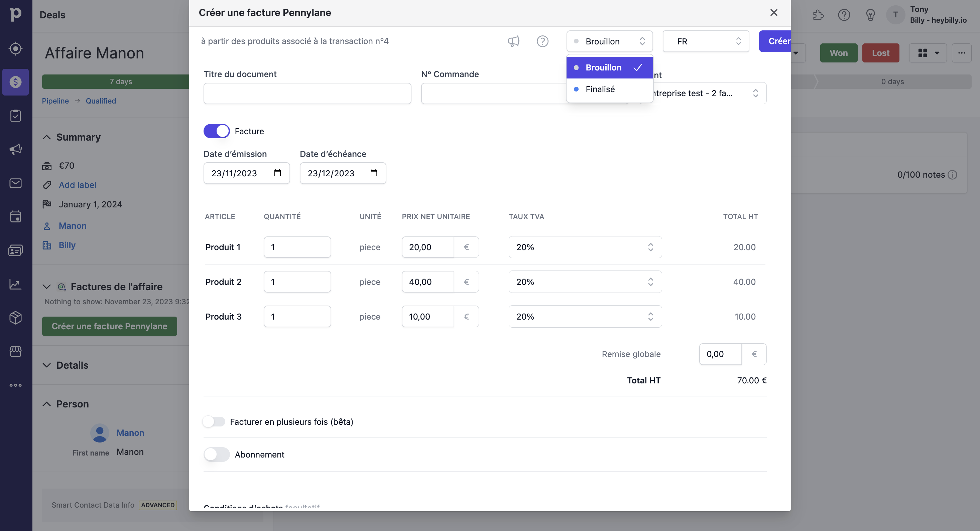The height and width of the screenshot is (531, 980).
Task: Click the Remise globale amount field
Action: (720, 354)
